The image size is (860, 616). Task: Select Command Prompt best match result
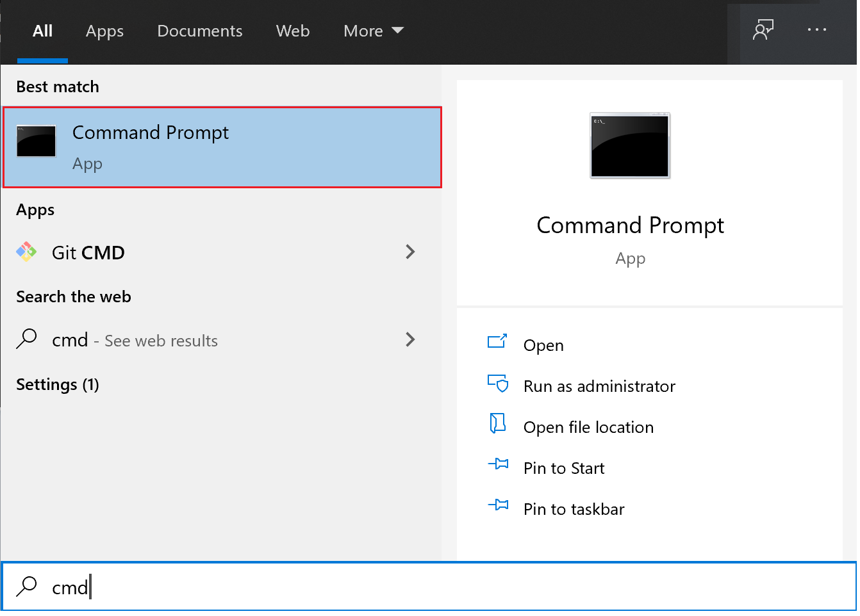(x=222, y=147)
